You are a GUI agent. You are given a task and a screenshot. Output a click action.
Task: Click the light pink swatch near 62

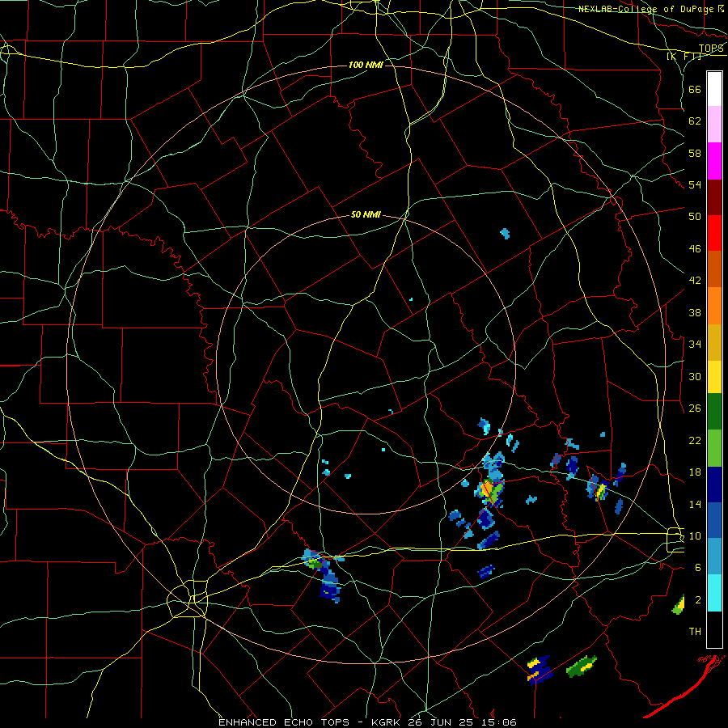(714, 124)
